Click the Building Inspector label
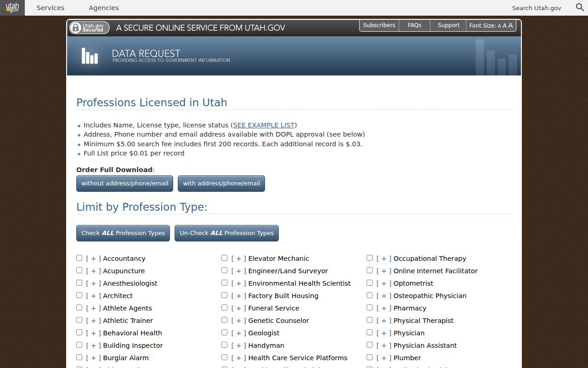The image size is (588, 368). click(x=133, y=345)
